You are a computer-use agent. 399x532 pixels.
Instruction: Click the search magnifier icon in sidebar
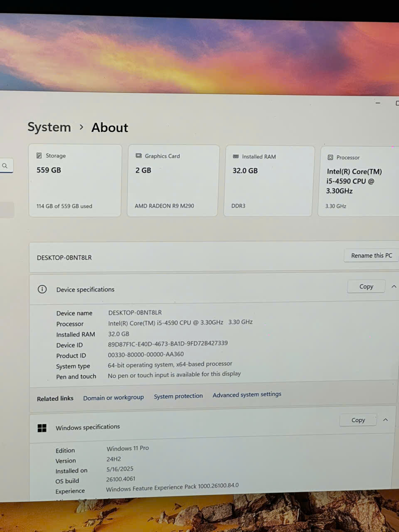tap(5, 166)
